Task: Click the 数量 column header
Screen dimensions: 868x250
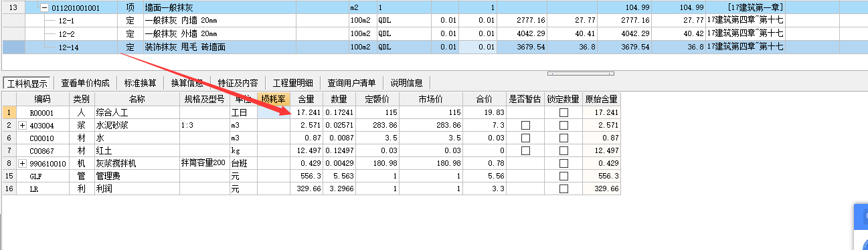Action: pos(339,99)
